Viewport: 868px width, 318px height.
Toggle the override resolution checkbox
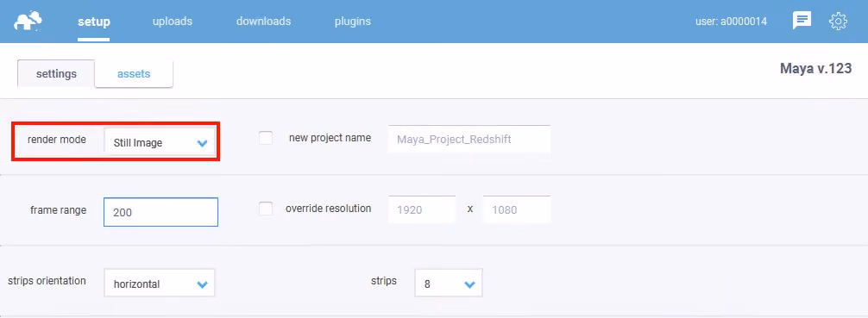266,209
